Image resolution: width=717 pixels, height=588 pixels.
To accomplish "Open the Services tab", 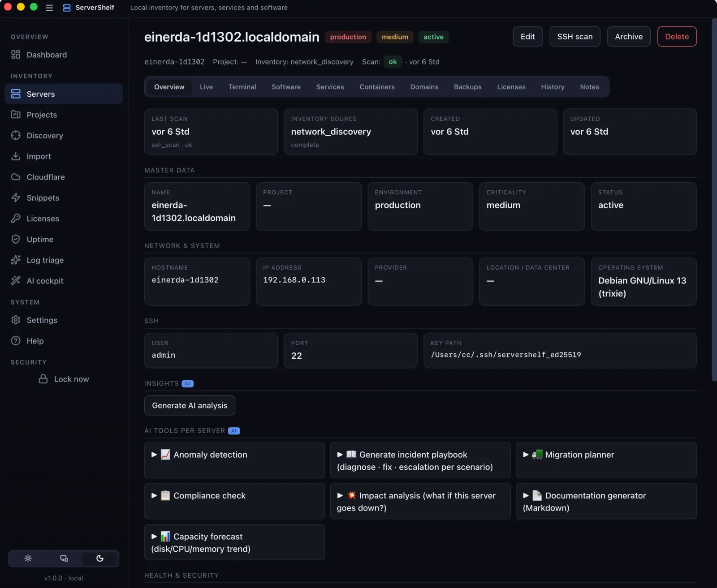I will [330, 87].
